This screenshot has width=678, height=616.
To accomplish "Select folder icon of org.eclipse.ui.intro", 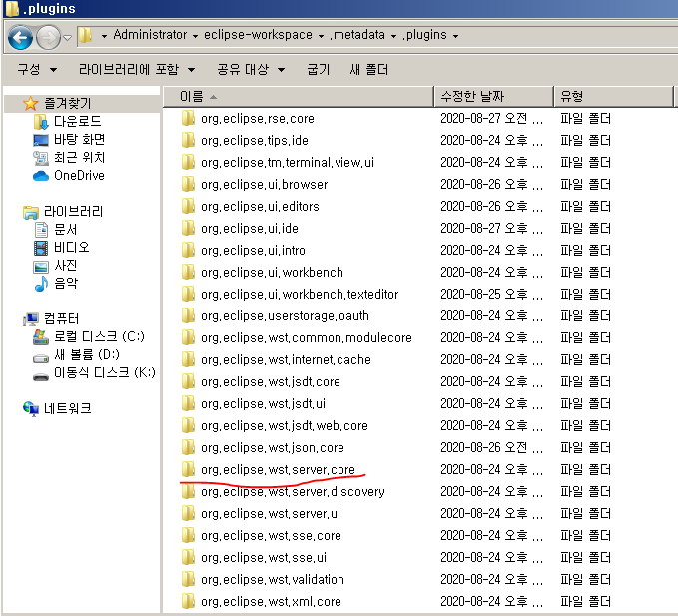I will [x=188, y=250].
